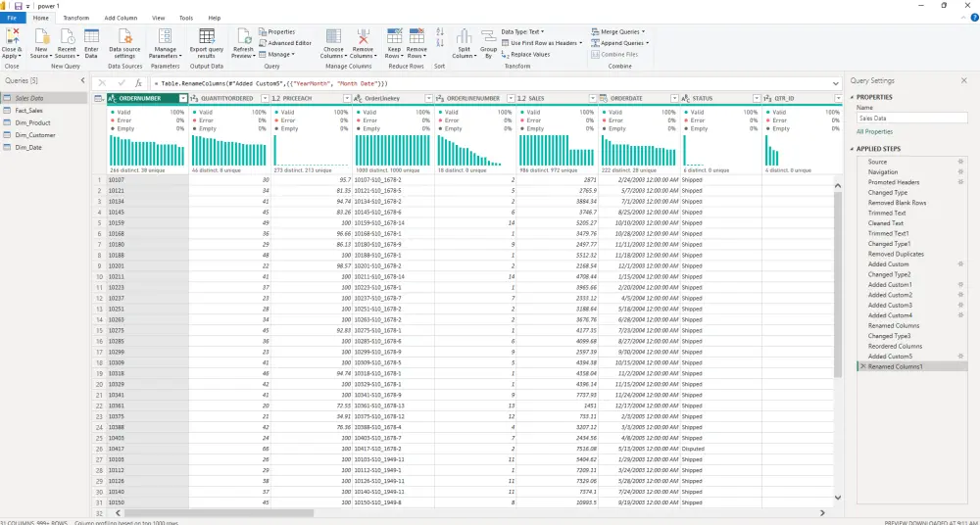
Task: Open the Merge Queries dropdown
Action: point(618,31)
